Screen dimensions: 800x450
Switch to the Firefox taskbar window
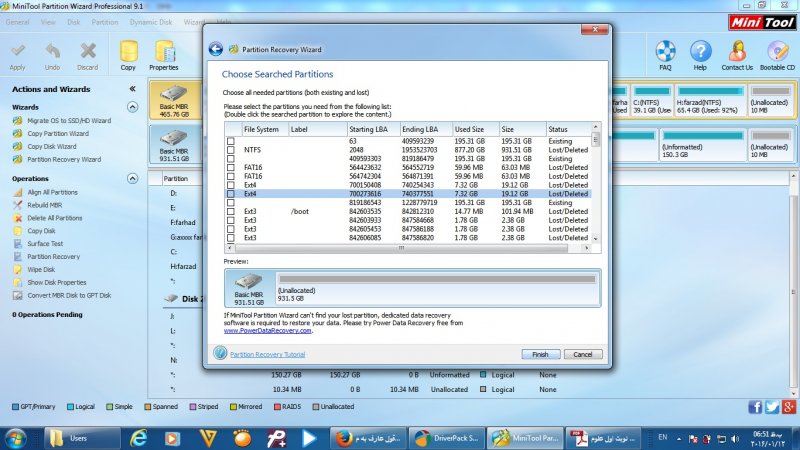[367, 438]
